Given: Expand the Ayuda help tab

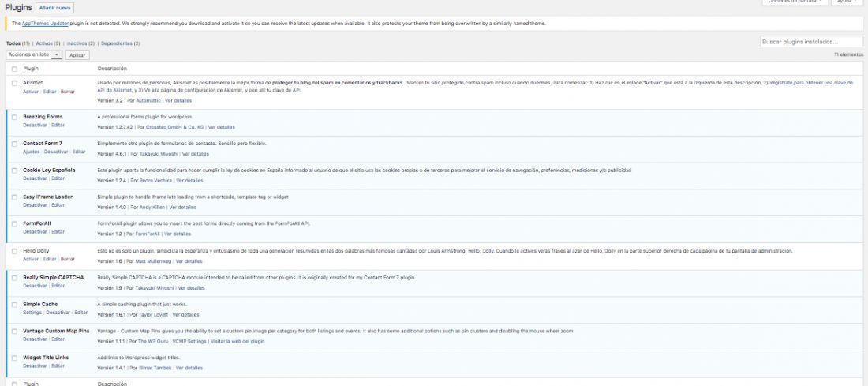Looking at the screenshot, I should pyautogui.click(x=847, y=2).
